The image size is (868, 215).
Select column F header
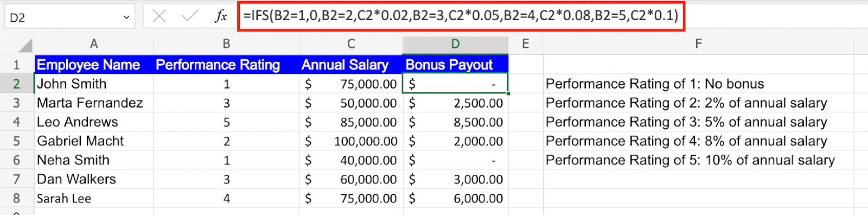click(x=698, y=44)
